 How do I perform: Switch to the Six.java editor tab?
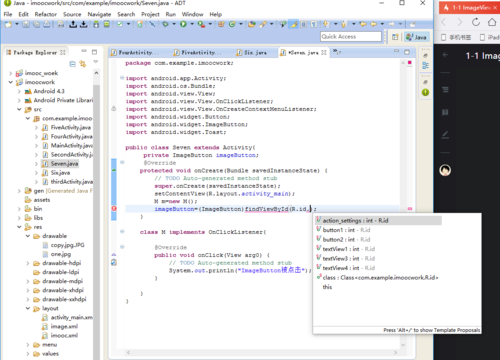tap(252, 52)
